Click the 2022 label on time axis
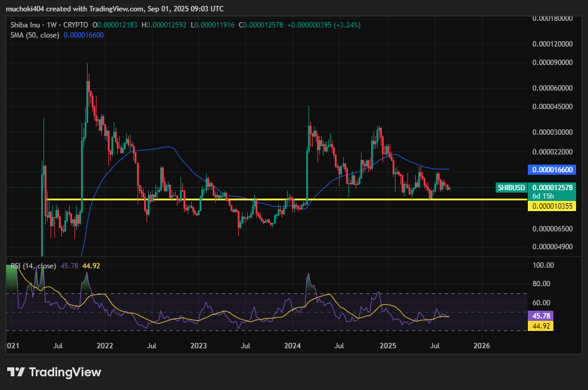588x390 pixels. (x=105, y=345)
